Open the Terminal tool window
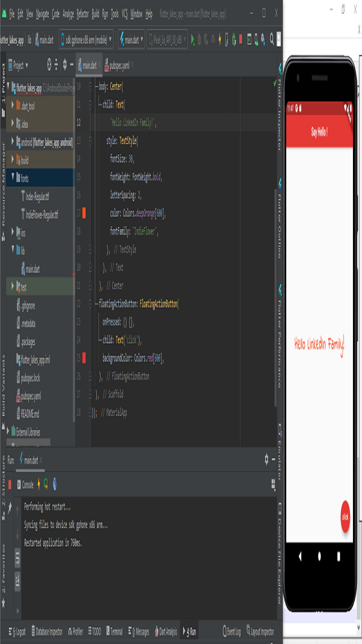 pos(114,632)
